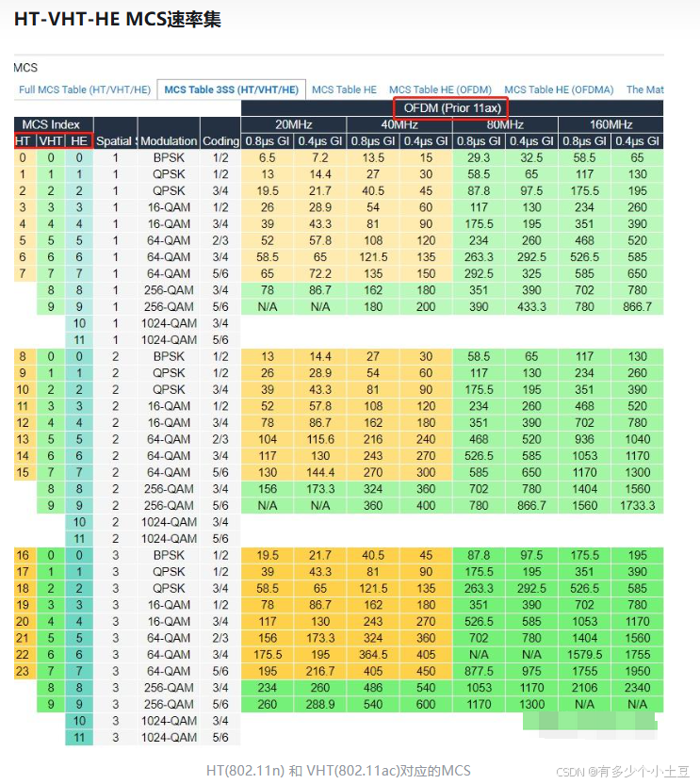This screenshot has width=700, height=784.
Task: Switch to the plain MCS Table HE tab
Action: (x=344, y=90)
